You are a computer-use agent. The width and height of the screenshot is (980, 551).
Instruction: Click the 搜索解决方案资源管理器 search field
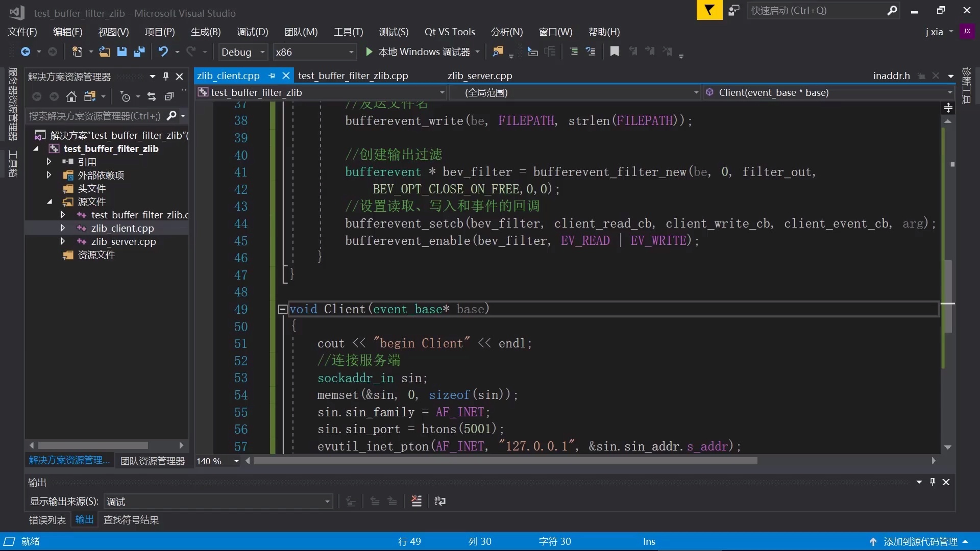(95, 116)
